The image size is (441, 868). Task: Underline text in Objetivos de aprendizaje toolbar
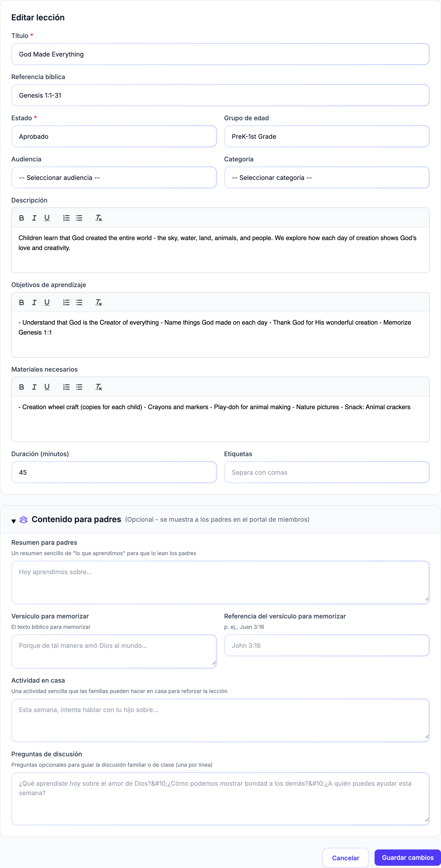click(47, 303)
